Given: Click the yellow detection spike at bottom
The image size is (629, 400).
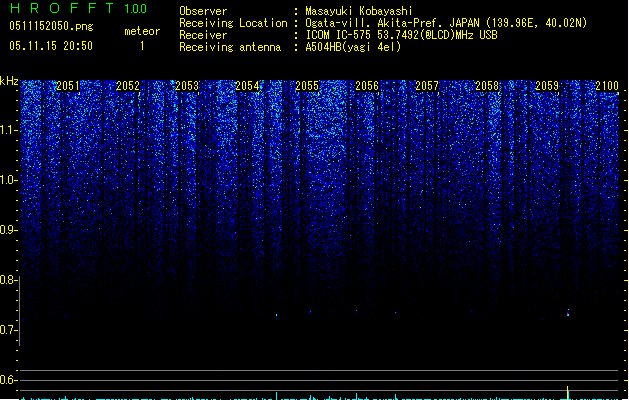Looking at the screenshot, I should (x=568, y=393).
